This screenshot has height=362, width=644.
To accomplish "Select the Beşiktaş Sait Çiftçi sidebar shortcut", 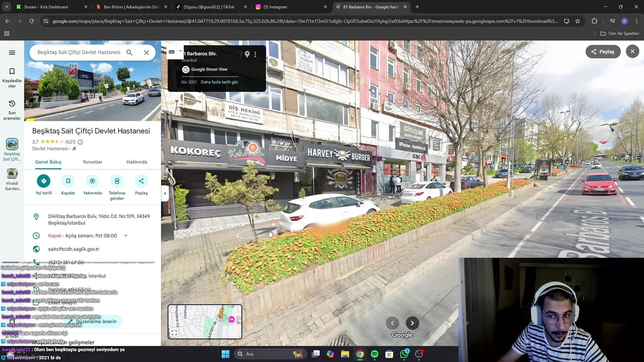I will pos(12,150).
